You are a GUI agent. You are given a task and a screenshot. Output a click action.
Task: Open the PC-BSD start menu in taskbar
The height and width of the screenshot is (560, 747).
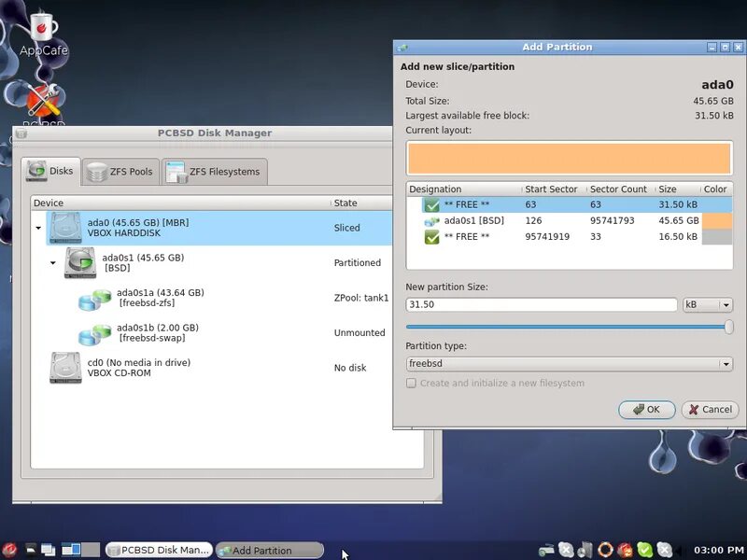(9, 550)
